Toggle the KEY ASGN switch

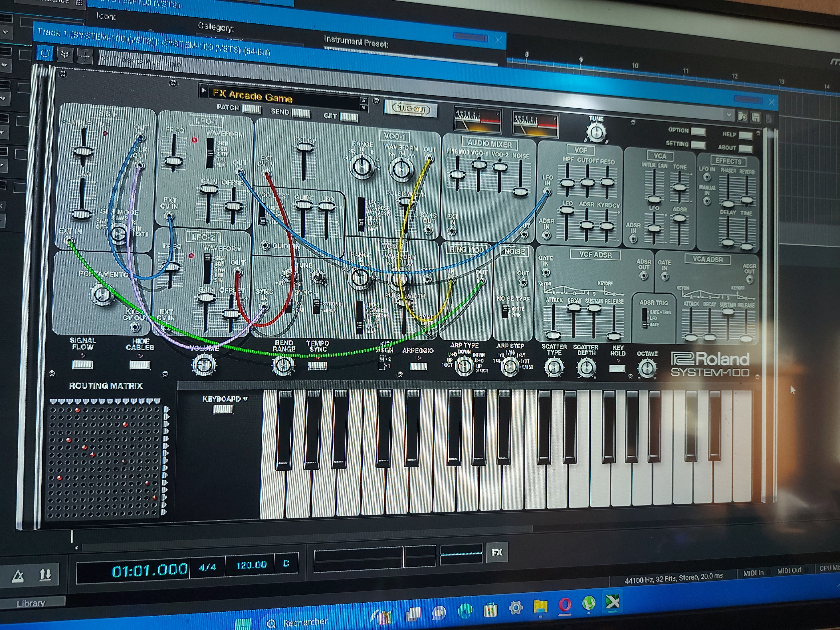tap(382, 363)
